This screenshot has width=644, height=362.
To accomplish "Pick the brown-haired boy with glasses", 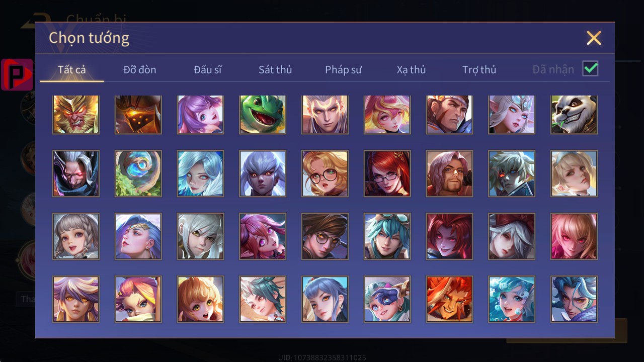I will tap(325, 236).
